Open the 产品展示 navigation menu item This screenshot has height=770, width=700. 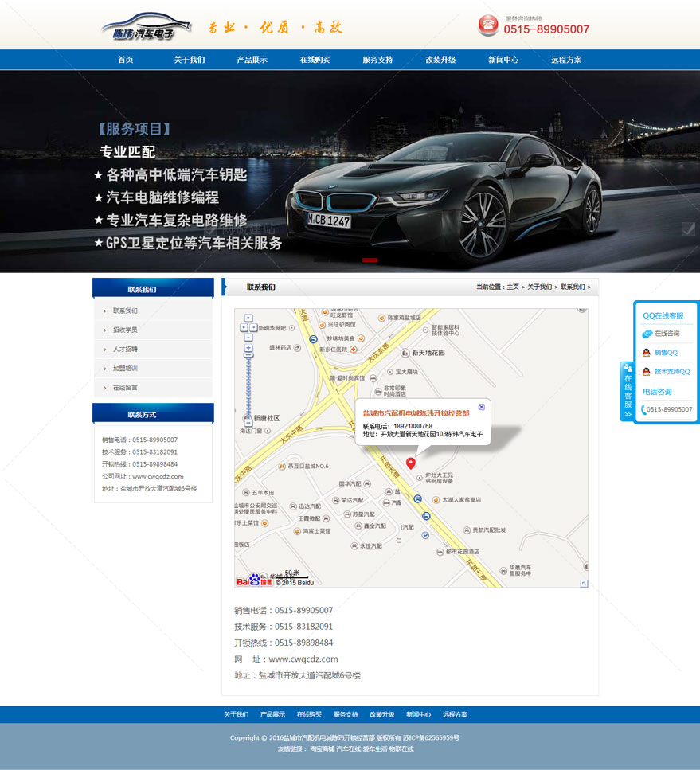pyautogui.click(x=252, y=60)
